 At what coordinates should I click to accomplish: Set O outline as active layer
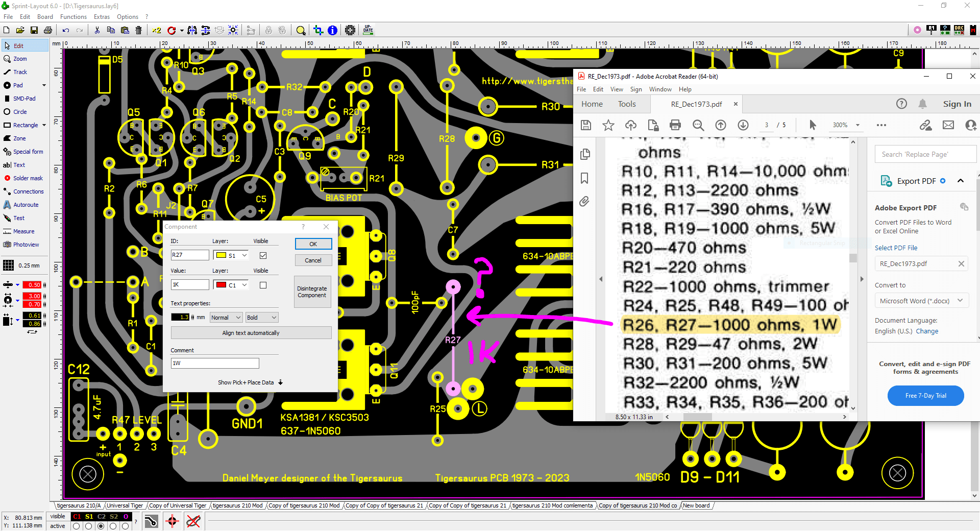(x=126, y=526)
